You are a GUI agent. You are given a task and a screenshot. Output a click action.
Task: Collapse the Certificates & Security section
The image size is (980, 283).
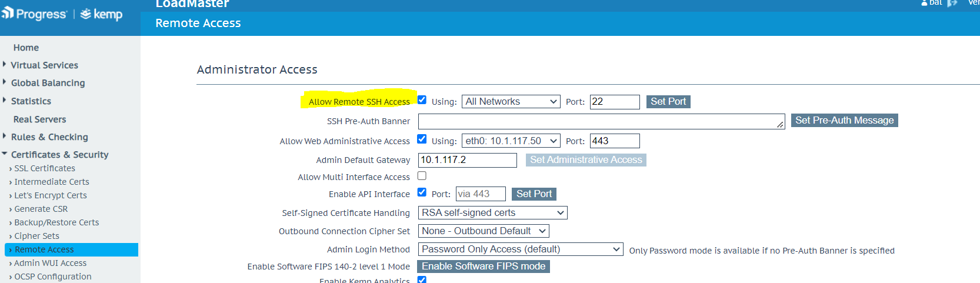pyautogui.click(x=5, y=154)
